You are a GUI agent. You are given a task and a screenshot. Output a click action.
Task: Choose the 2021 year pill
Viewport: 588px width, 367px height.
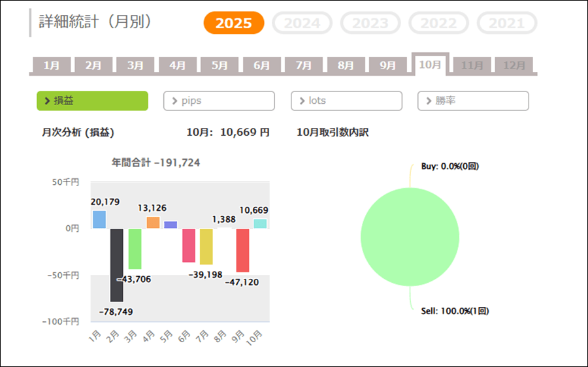[x=506, y=24]
